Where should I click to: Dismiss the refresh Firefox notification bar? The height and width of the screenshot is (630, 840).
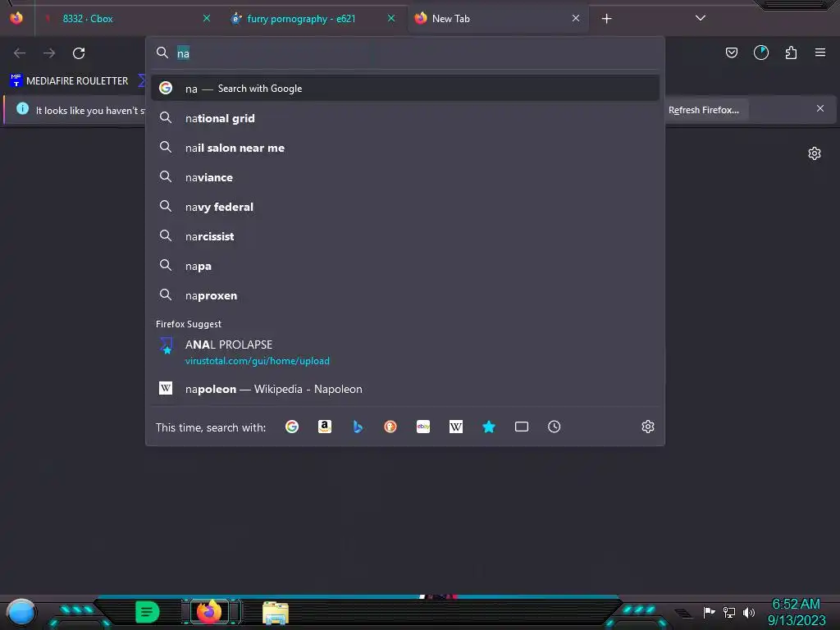tap(819, 108)
